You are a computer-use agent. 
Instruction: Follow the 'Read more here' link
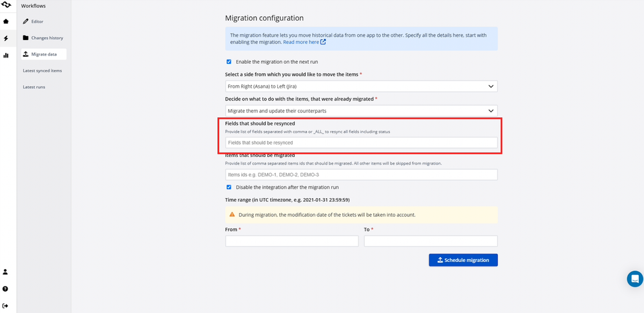[304, 42]
